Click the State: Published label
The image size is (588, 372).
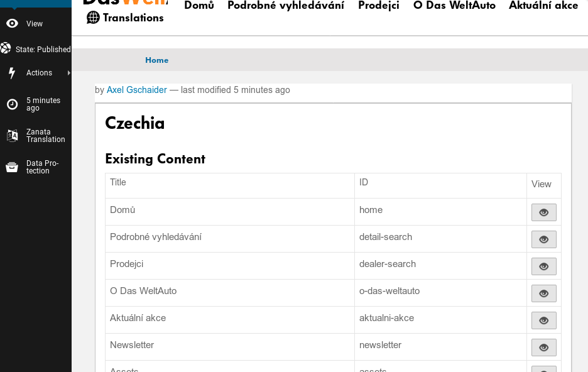43,49
